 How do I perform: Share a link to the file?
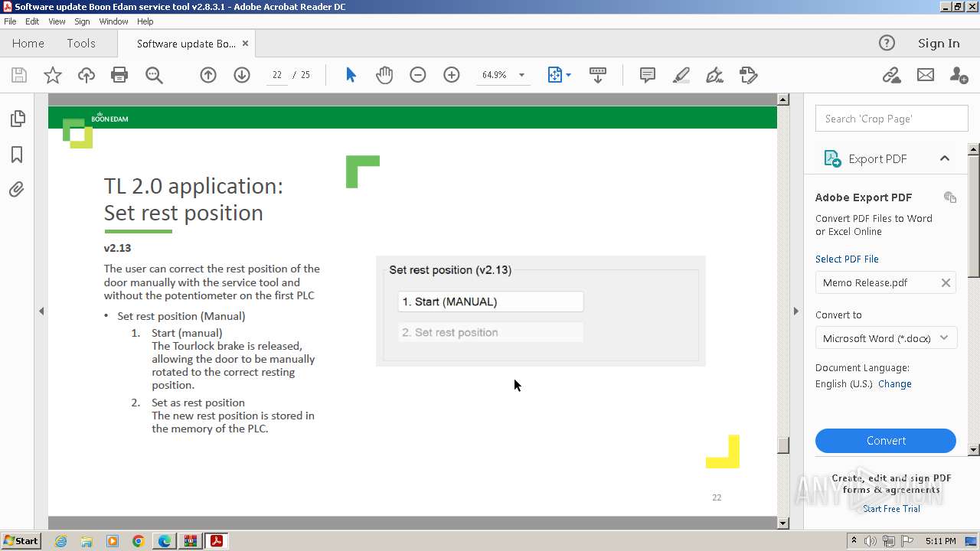[x=891, y=75]
